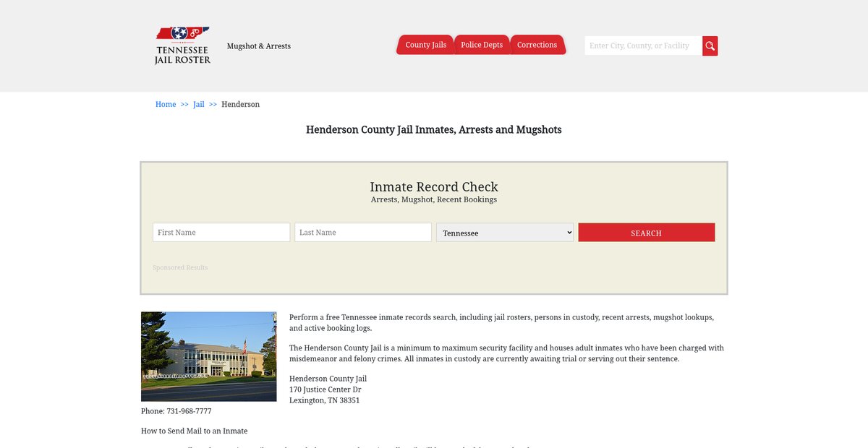This screenshot has height=448, width=868.
Task: Focus the city, county, or facility search box
Action: click(642, 46)
